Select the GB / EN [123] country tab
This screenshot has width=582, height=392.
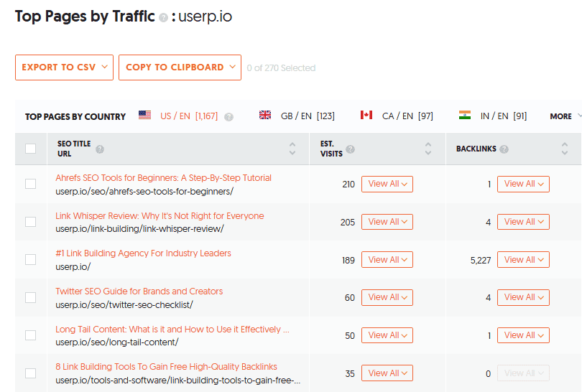pyautogui.click(x=308, y=116)
